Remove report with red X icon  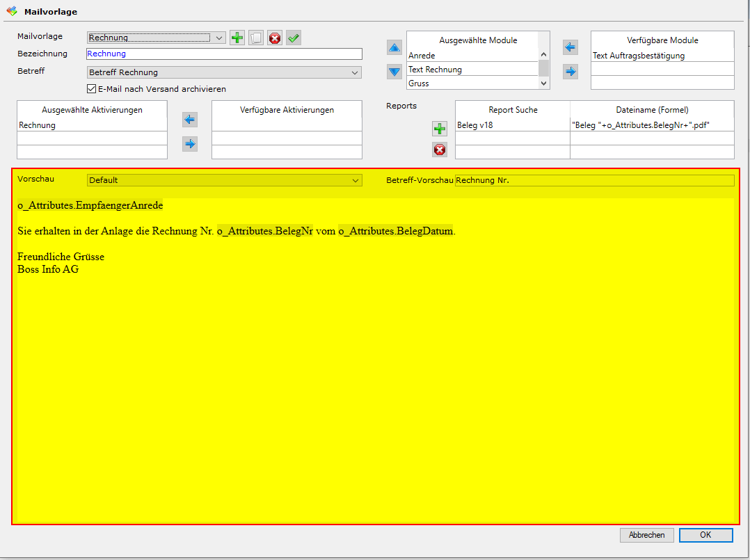(440, 150)
